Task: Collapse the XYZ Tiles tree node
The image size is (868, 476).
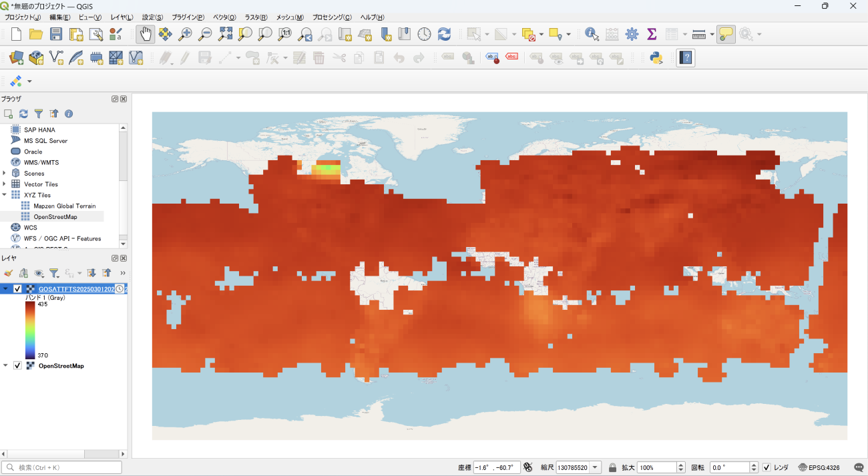Action: click(5, 195)
